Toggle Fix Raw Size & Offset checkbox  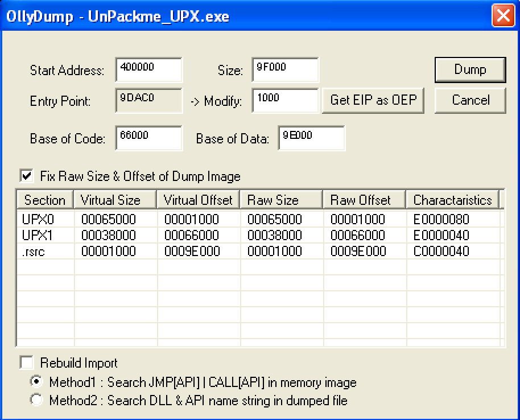[x=27, y=176]
